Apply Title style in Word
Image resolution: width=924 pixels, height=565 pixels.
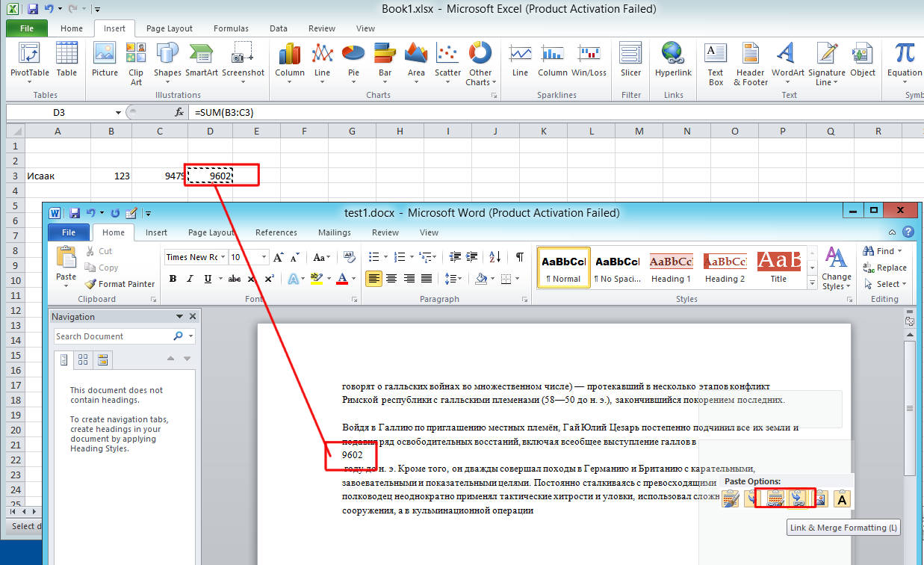click(778, 269)
